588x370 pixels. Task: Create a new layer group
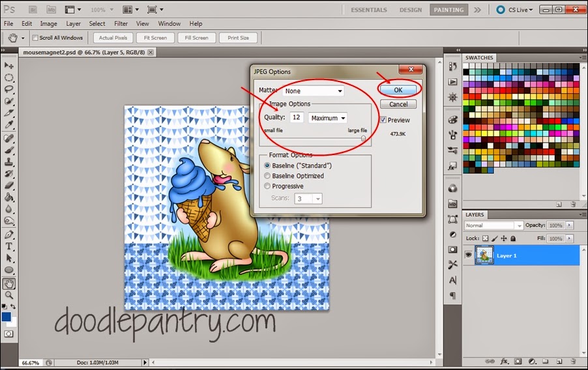coord(545,362)
